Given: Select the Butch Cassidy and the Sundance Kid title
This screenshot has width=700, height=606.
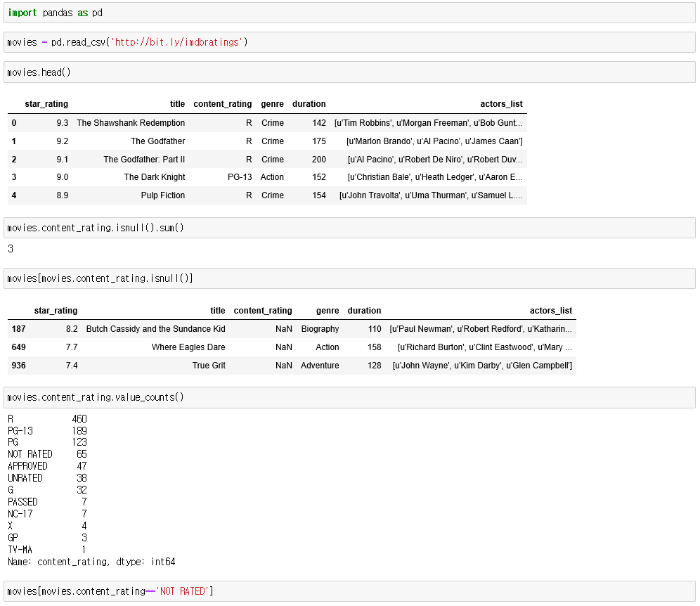Looking at the screenshot, I should click(155, 328).
